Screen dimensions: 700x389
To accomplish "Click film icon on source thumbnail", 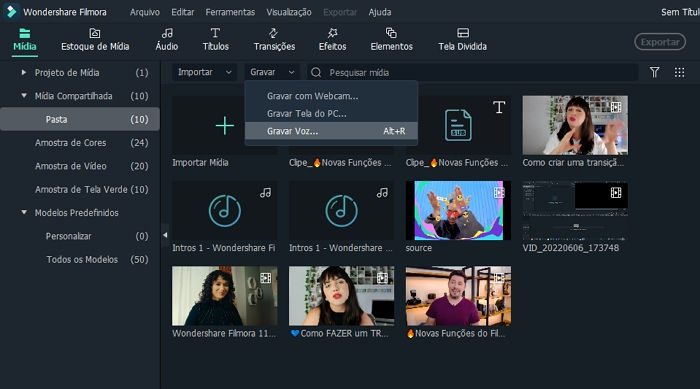I will [499, 193].
